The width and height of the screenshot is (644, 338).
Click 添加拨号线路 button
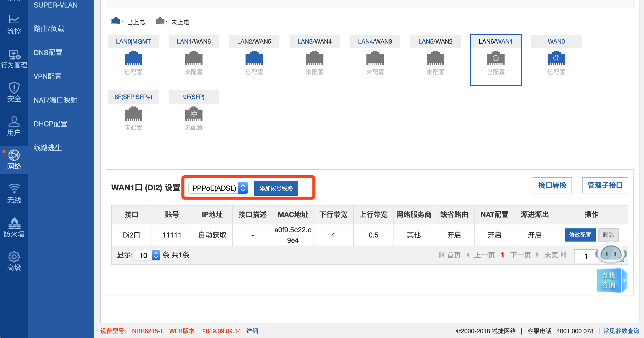click(x=276, y=188)
